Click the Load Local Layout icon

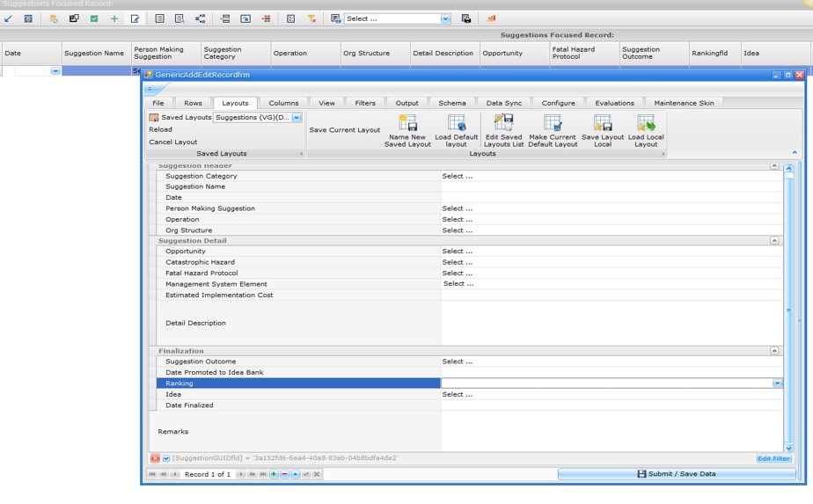[x=646, y=123]
